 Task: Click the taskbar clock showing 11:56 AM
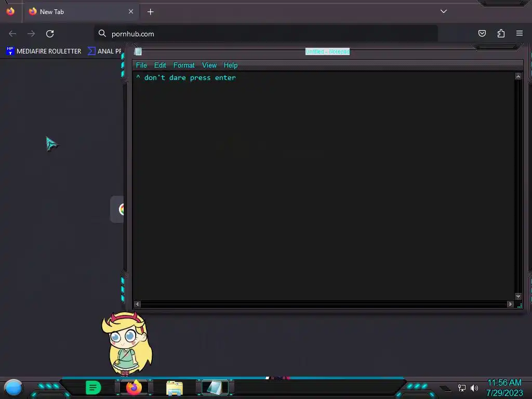pos(504,383)
